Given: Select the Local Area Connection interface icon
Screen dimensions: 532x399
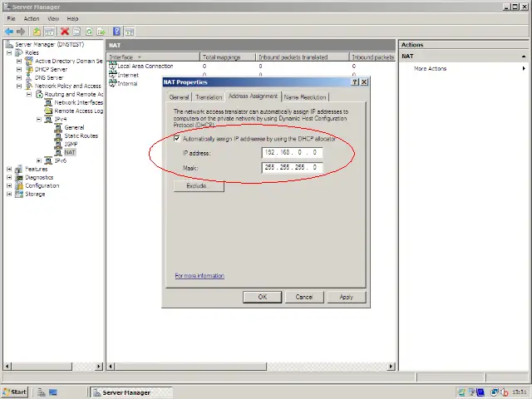Looking at the screenshot, I should tap(113, 66).
